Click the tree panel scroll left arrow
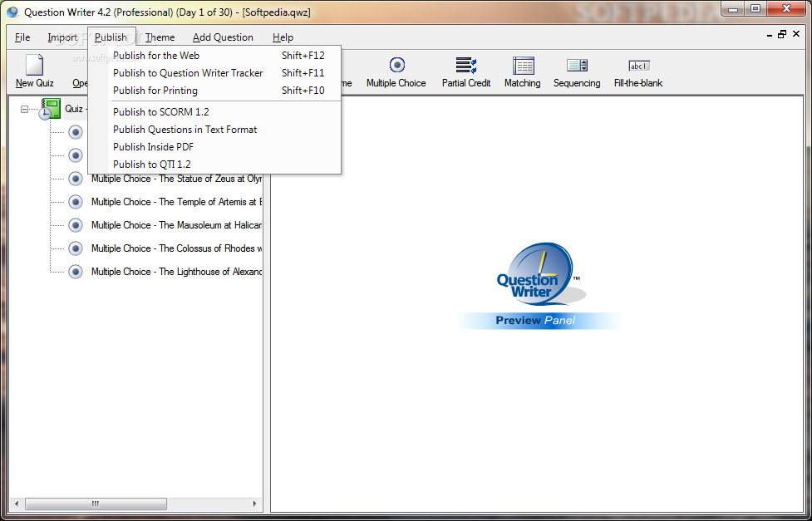The width and height of the screenshot is (812, 521). click(17, 504)
